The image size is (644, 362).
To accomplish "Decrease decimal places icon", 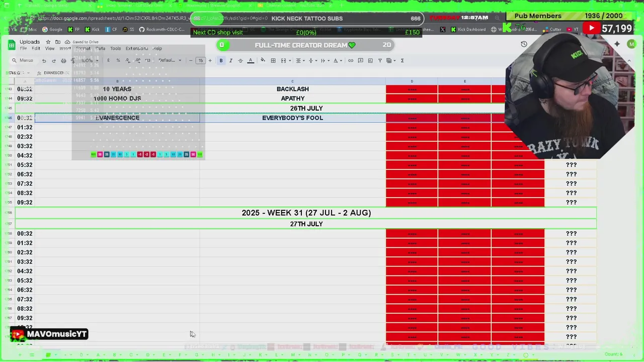I will tap(128, 60).
